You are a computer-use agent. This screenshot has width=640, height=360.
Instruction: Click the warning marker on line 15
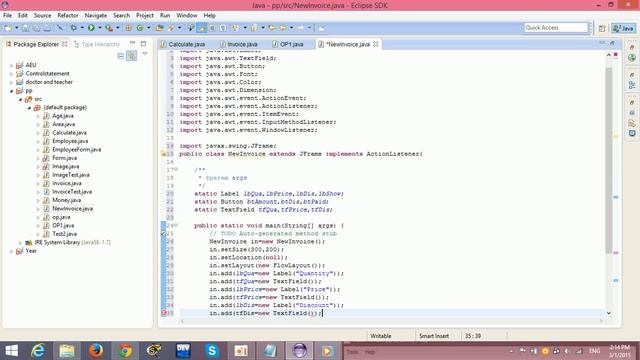164,154
